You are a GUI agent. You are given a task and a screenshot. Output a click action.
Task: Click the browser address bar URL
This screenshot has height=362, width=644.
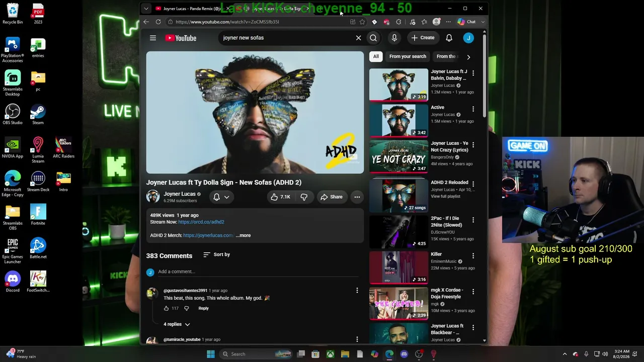coord(227,22)
